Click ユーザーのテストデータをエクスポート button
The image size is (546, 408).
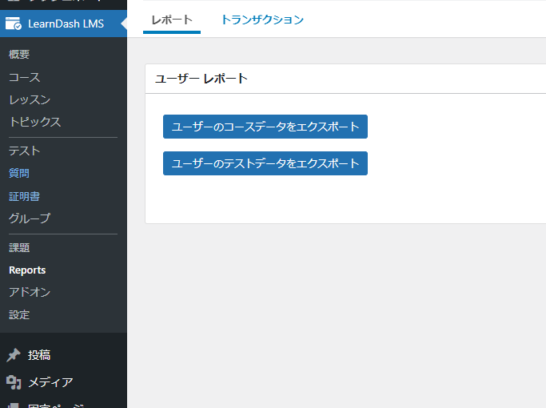point(265,163)
